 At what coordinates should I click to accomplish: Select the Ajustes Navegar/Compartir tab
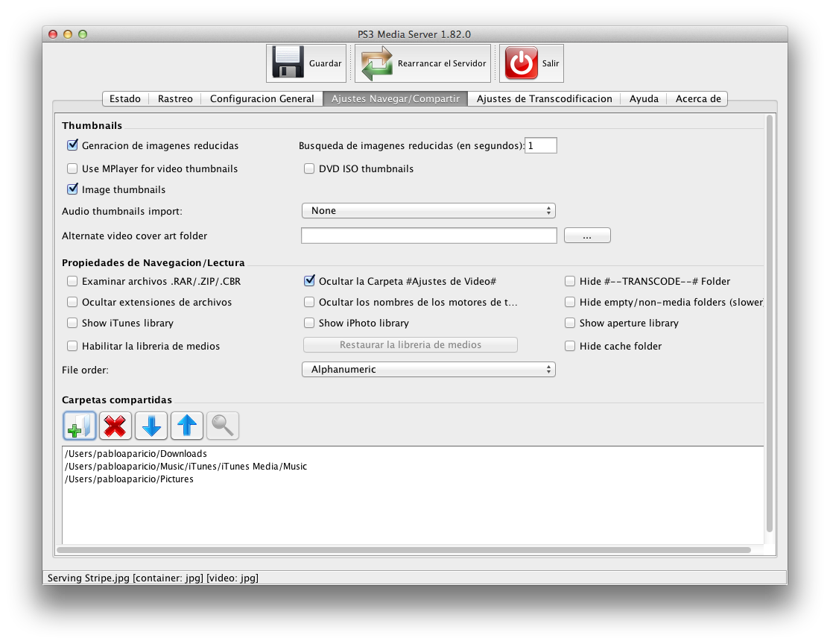[x=396, y=98]
